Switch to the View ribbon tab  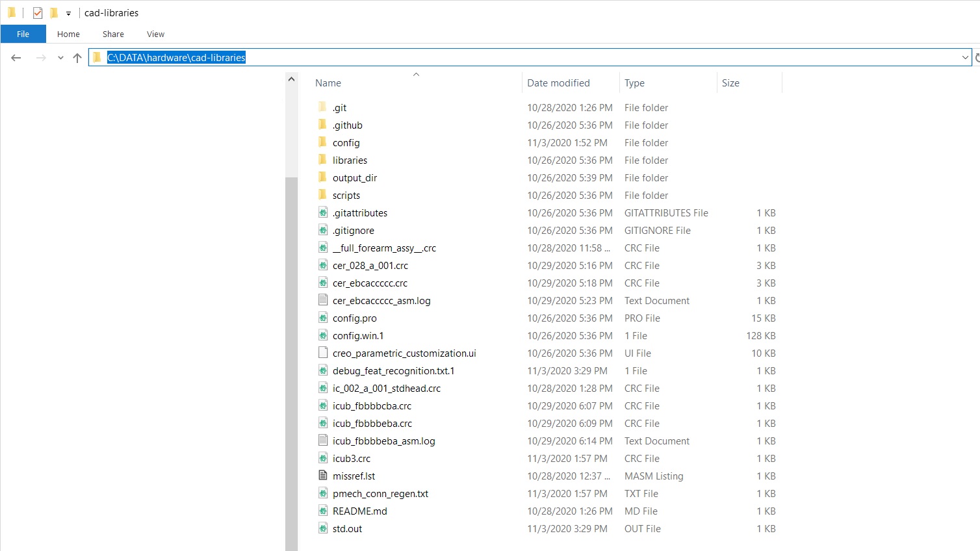tap(155, 34)
